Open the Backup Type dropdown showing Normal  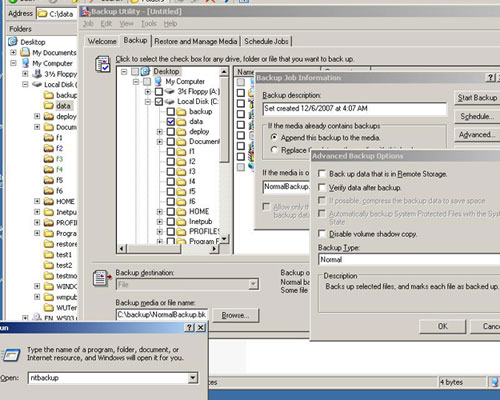click(409, 259)
